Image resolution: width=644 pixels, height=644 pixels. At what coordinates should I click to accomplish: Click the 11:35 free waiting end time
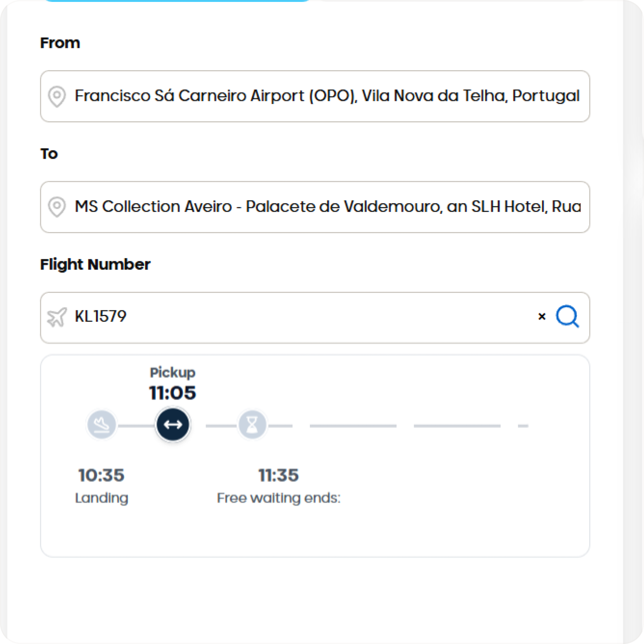278,475
